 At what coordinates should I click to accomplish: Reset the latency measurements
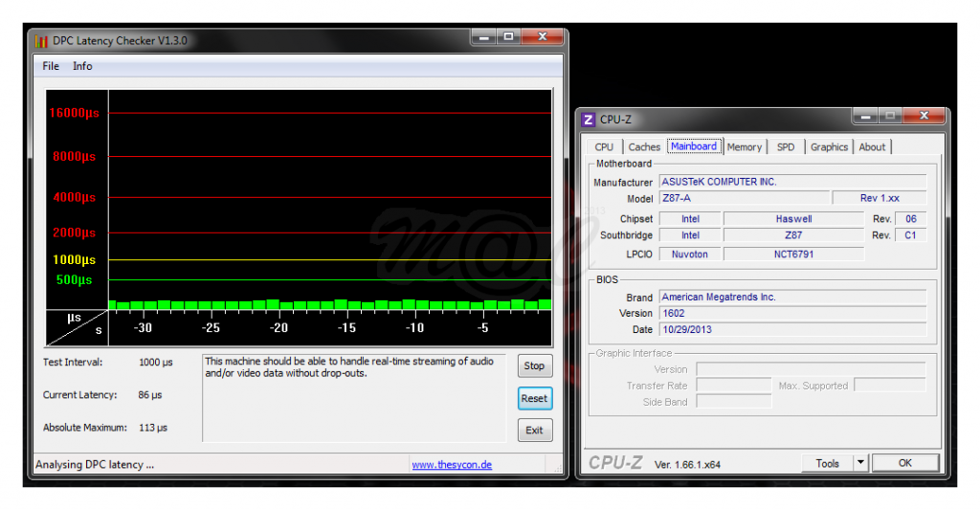click(534, 398)
